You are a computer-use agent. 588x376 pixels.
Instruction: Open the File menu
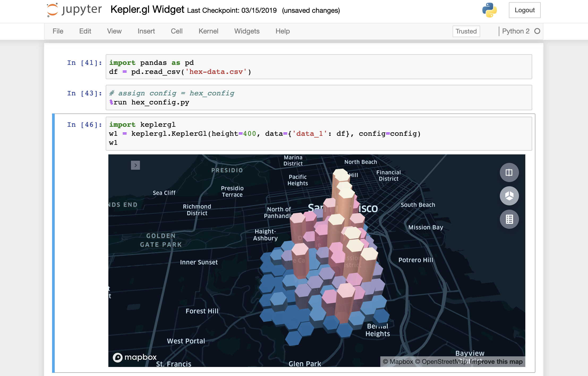tap(58, 31)
